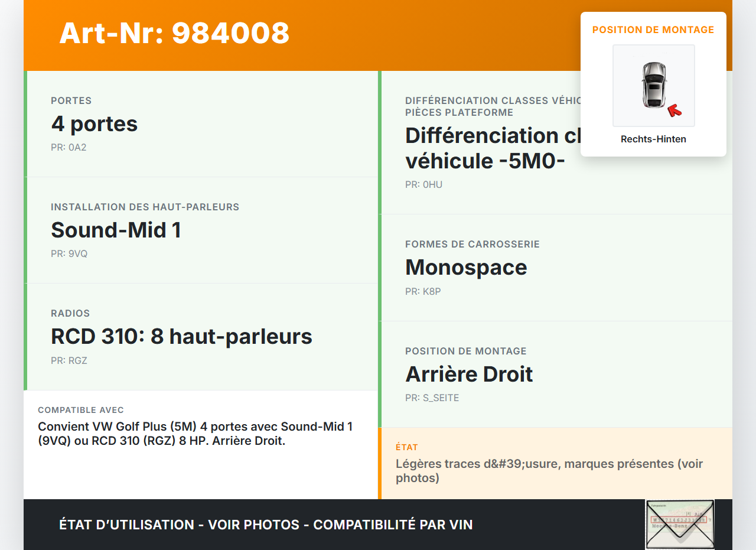Select the "Rechts-Hinten" caption
The image size is (756, 550).
pos(653,139)
